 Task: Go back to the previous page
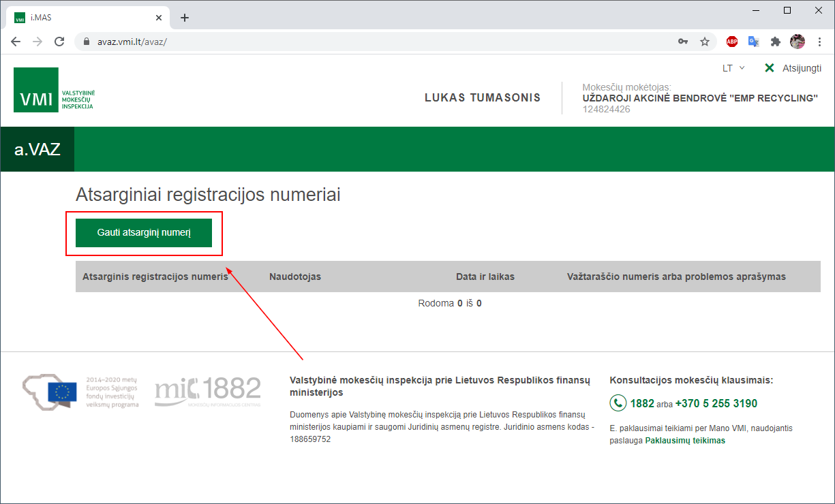(x=16, y=42)
